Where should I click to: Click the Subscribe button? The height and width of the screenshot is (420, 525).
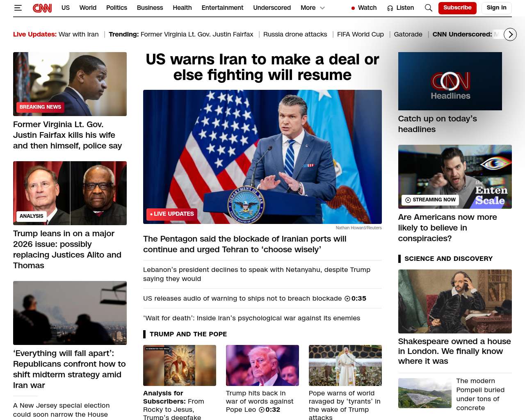click(457, 8)
